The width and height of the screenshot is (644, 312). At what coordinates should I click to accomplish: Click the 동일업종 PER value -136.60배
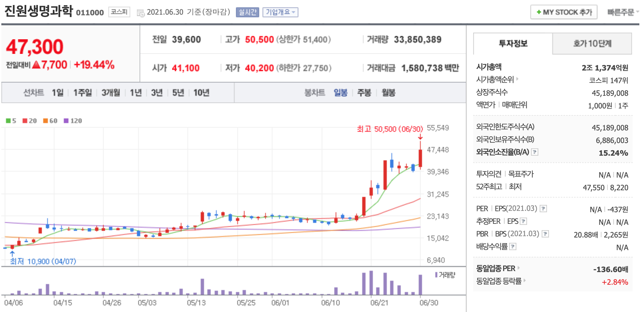611,269
